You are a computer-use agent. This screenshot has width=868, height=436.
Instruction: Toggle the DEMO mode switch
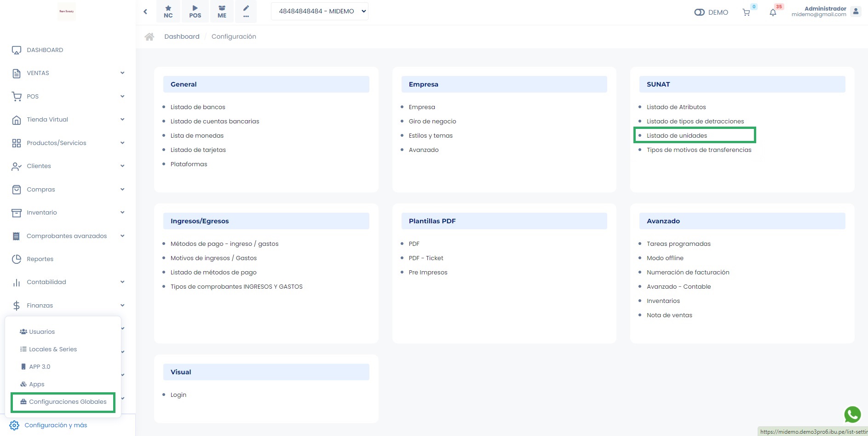tap(700, 12)
